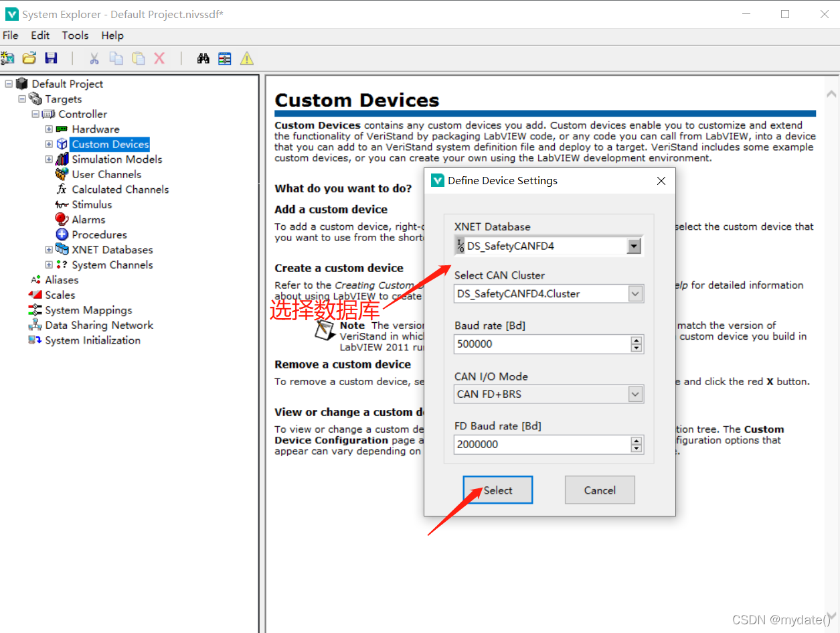Decrease Baud rate with the down arrow

coord(637,348)
